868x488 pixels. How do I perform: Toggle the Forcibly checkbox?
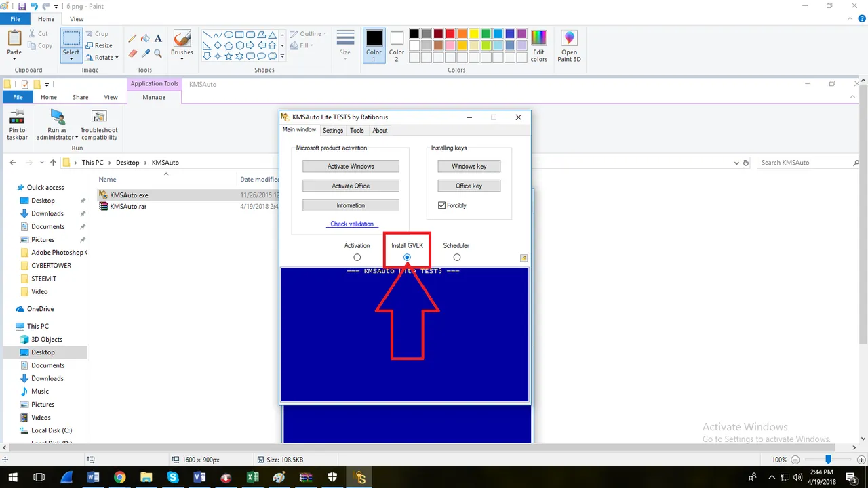(x=442, y=205)
